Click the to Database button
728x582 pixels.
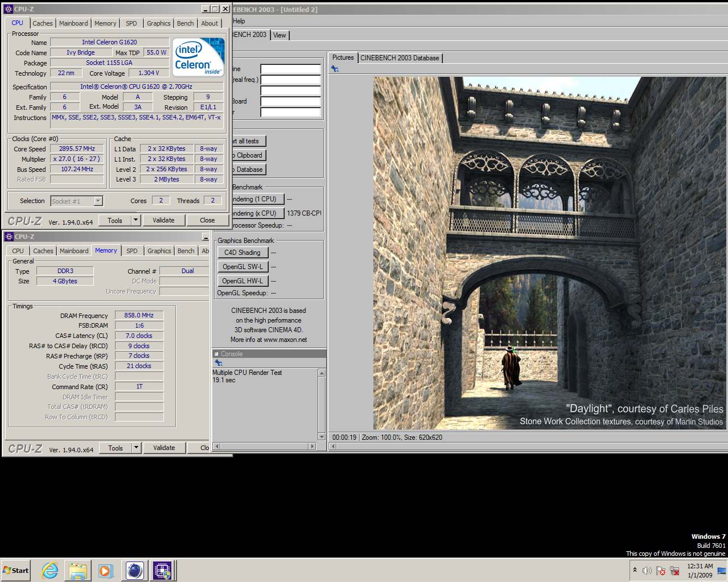pos(249,170)
